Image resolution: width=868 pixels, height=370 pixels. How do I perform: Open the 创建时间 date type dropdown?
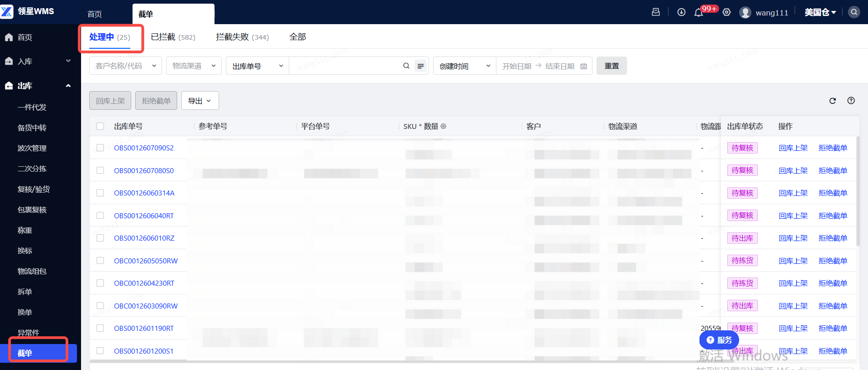(465, 66)
